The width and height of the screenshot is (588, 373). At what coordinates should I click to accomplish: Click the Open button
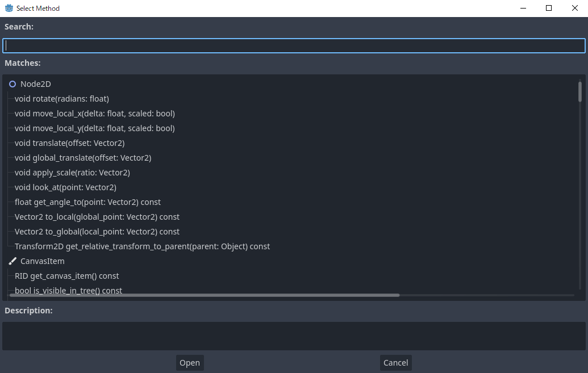[189, 362]
